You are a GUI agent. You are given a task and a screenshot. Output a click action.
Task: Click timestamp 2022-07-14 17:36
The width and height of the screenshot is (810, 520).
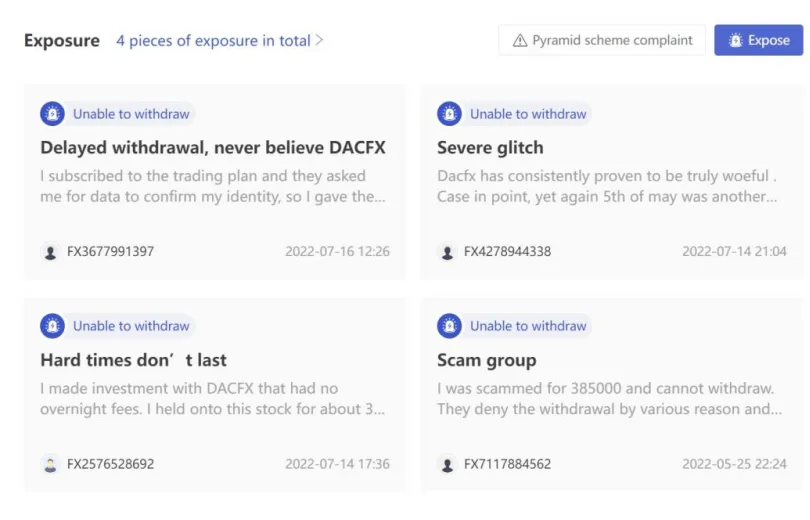pos(337,464)
